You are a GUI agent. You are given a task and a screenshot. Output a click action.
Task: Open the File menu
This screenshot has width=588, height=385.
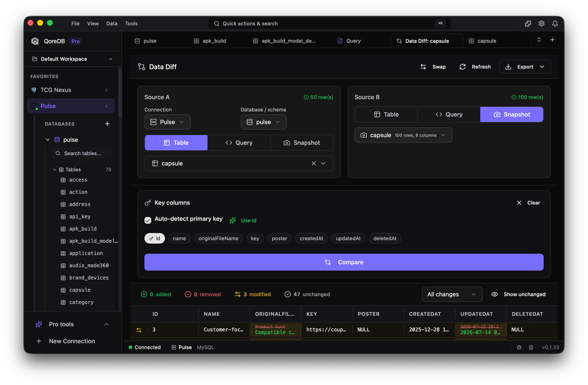(x=75, y=23)
